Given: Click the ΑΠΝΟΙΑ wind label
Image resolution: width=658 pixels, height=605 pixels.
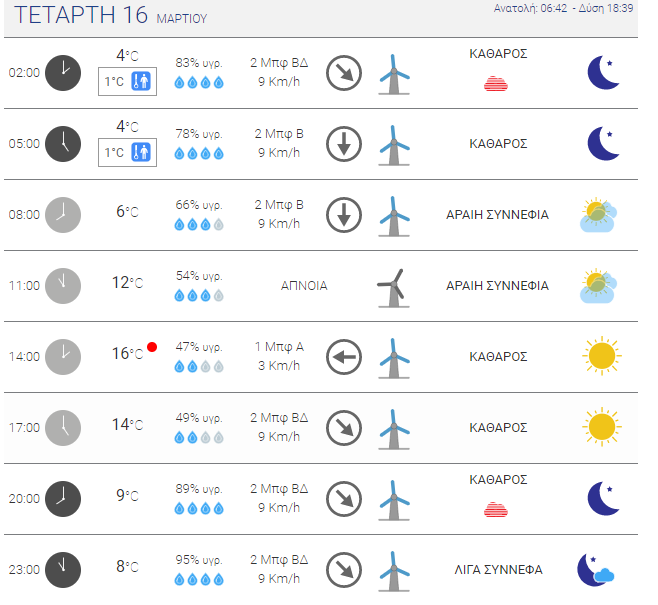Looking at the screenshot, I should pos(304,286).
